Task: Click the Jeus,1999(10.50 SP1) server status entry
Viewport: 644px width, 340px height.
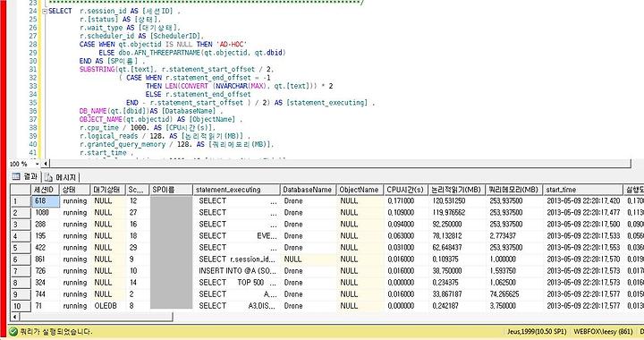Action: [537, 331]
